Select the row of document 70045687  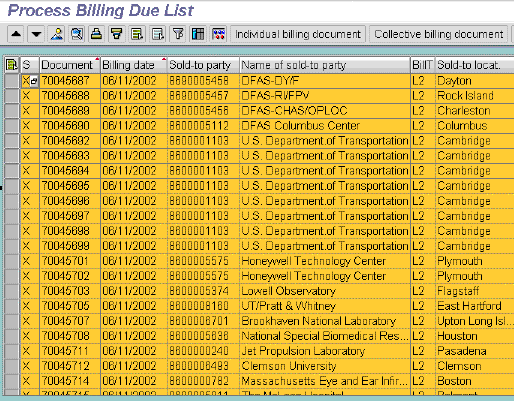pyautogui.click(x=12, y=81)
